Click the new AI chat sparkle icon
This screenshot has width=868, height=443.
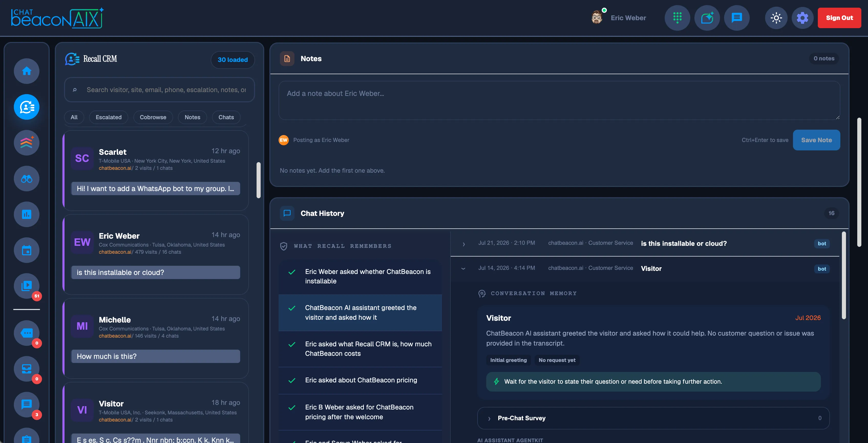(x=707, y=18)
